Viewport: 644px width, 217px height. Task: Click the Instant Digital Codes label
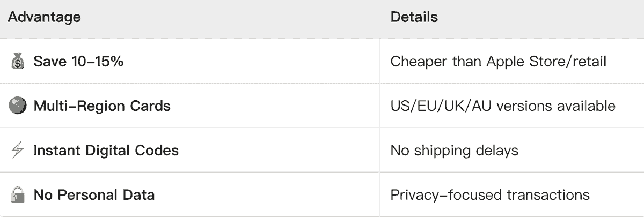106,151
